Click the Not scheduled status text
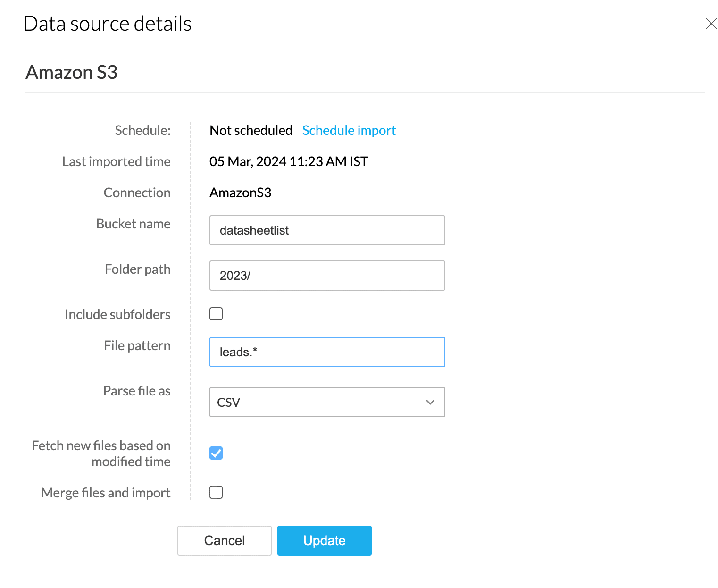 [251, 130]
